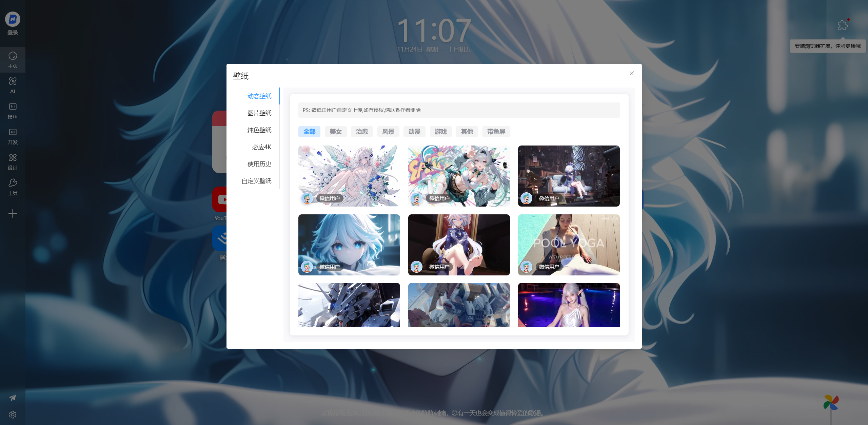Open settings gear in sidebar
This screenshot has height=425, width=868.
(13, 414)
